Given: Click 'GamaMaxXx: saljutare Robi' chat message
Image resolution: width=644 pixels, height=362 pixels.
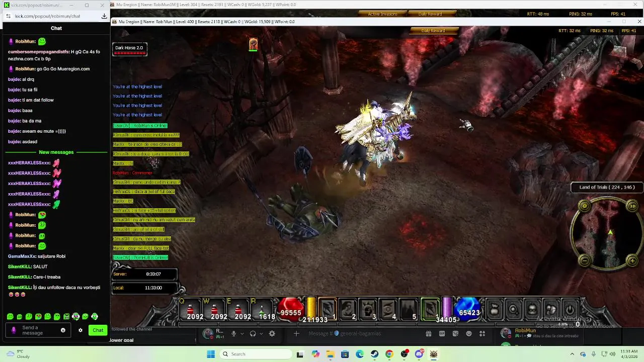Looking at the screenshot, I should click(37, 256).
